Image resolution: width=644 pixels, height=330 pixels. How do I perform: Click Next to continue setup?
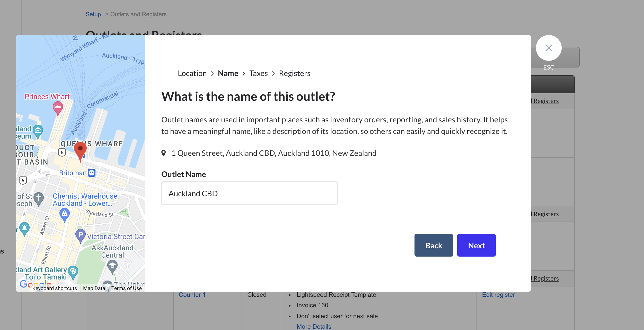(x=476, y=245)
